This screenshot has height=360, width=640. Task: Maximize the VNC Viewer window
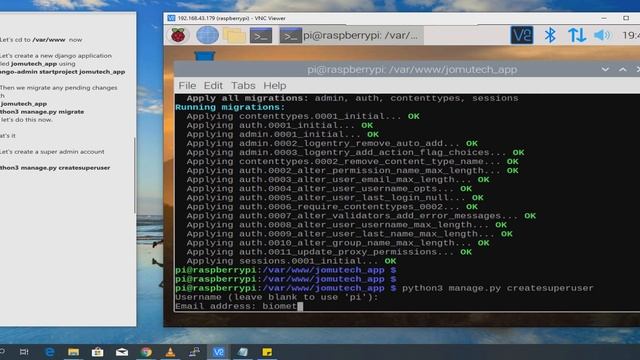[626, 18]
